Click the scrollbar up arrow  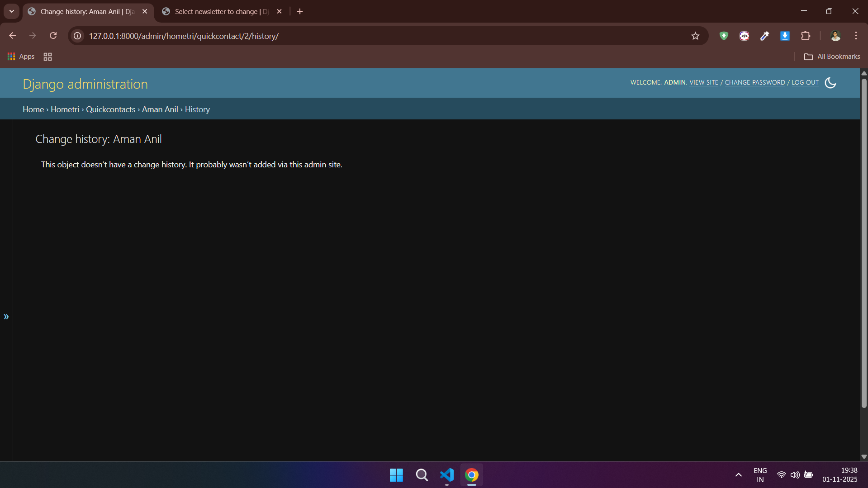[864, 73]
